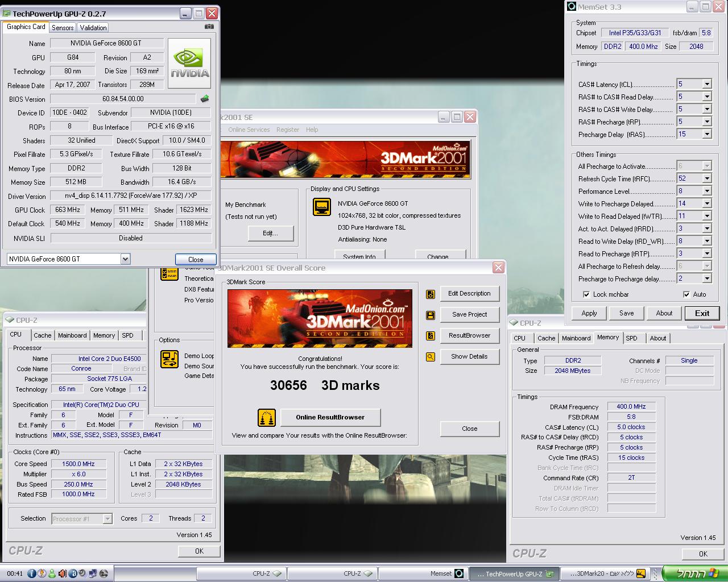
Task: Open the Register menu in 3DMark2001 SE
Action: 288,130
